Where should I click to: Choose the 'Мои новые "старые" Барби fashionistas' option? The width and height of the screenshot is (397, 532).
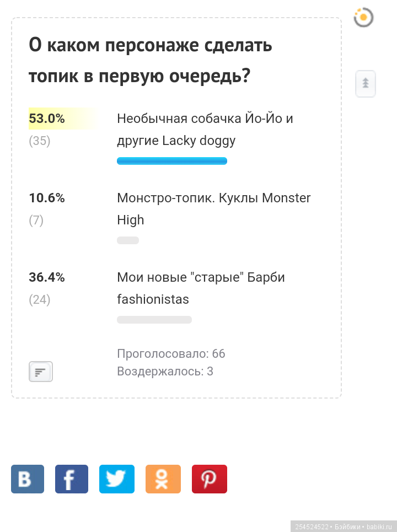(200, 288)
